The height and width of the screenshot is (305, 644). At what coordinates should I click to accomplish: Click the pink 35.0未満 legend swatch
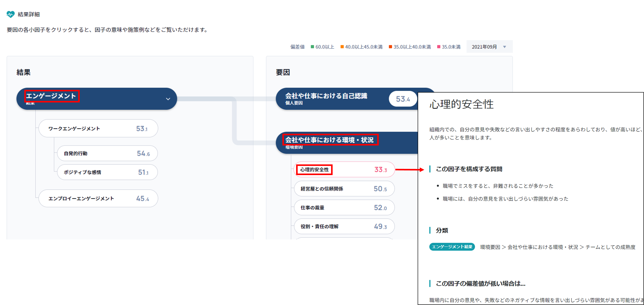click(438, 47)
